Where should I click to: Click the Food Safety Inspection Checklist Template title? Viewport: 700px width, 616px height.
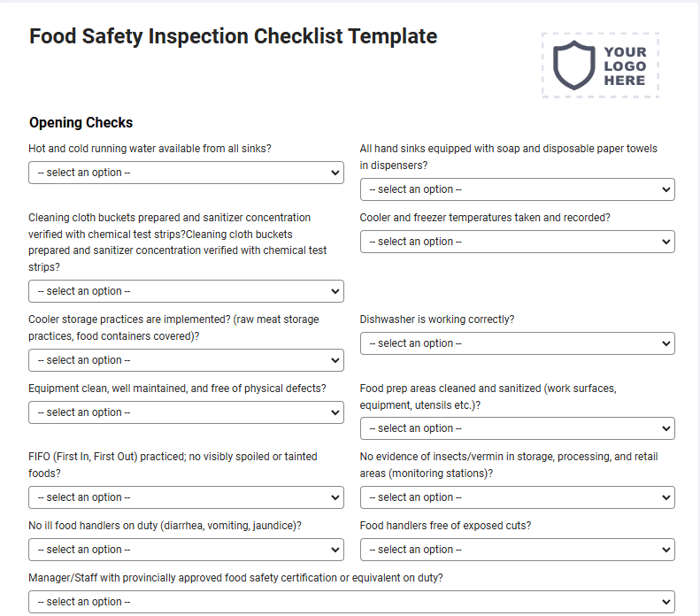point(233,36)
